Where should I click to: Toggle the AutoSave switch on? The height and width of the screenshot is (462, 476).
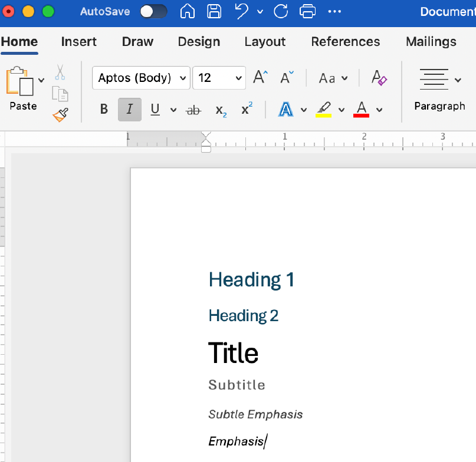153,11
